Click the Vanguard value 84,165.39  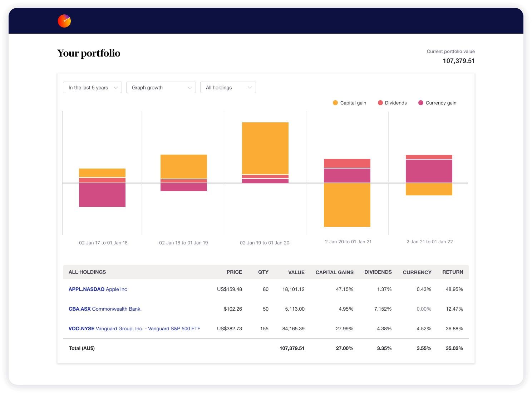point(294,329)
